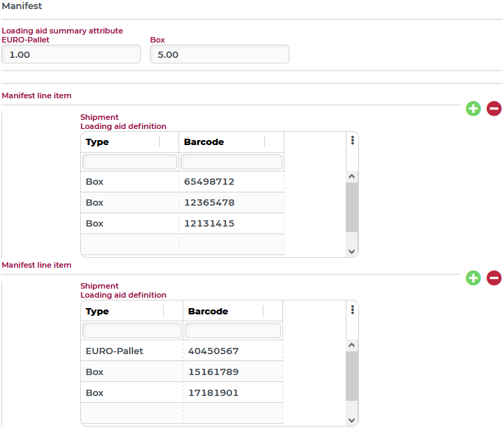This screenshot has height=435, width=504.
Task: Click the Shipment label in second line item
Action: [x=99, y=286]
